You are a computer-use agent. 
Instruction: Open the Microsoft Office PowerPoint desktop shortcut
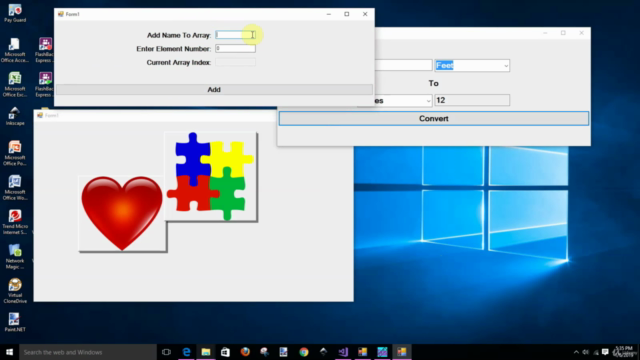(x=15, y=153)
